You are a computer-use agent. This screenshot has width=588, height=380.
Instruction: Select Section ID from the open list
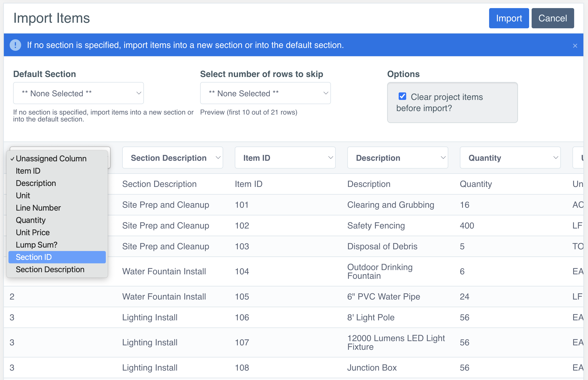[x=34, y=257]
